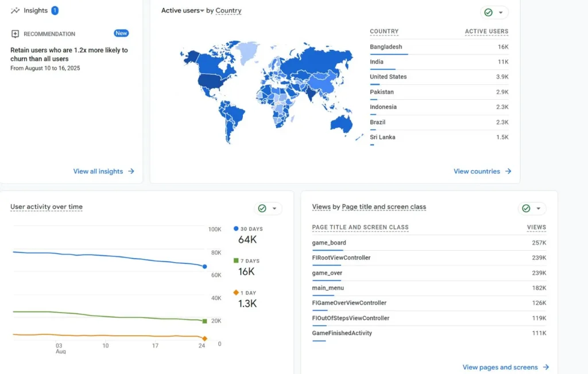Click the date range August 10 to 16 text
The width and height of the screenshot is (588, 374).
[x=45, y=68]
